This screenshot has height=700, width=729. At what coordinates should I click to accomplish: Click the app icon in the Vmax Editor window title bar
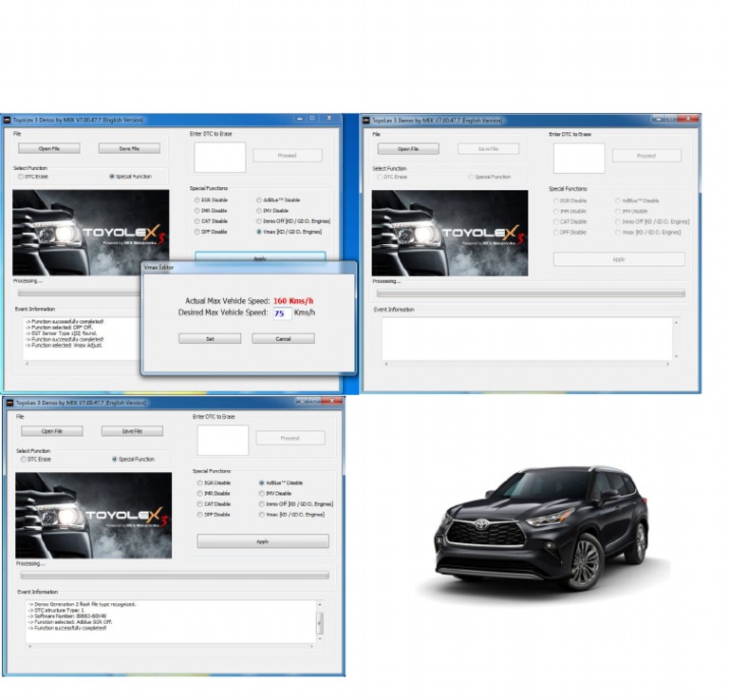tap(7, 120)
